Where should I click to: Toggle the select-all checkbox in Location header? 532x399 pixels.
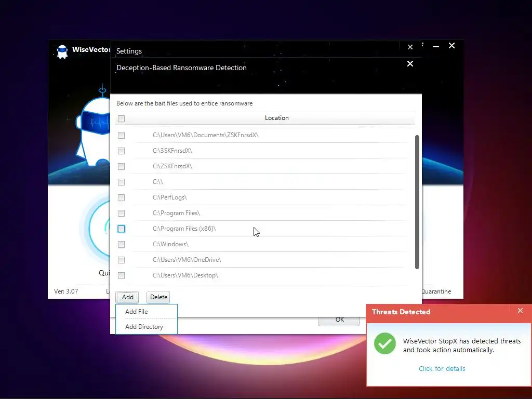pyautogui.click(x=121, y=118)
